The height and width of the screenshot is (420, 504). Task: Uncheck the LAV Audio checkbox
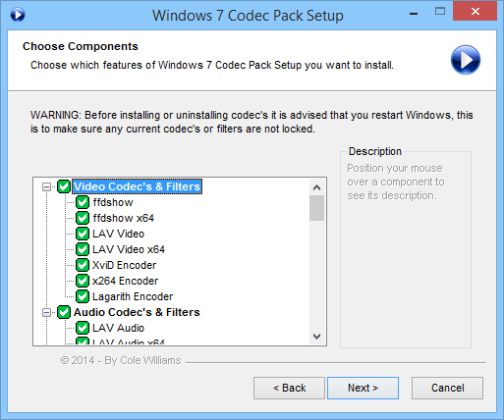coord(83,328)
